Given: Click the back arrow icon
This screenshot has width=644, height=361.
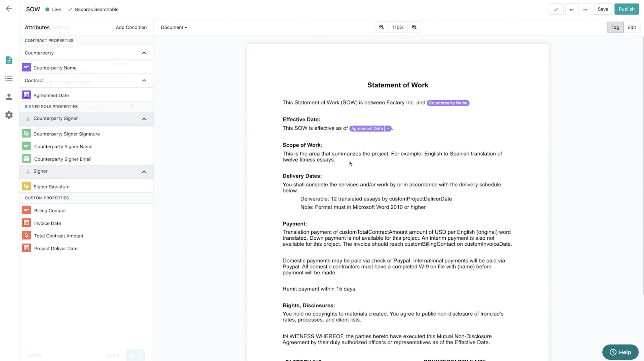Looking at the screenshot, I should 9,9.
